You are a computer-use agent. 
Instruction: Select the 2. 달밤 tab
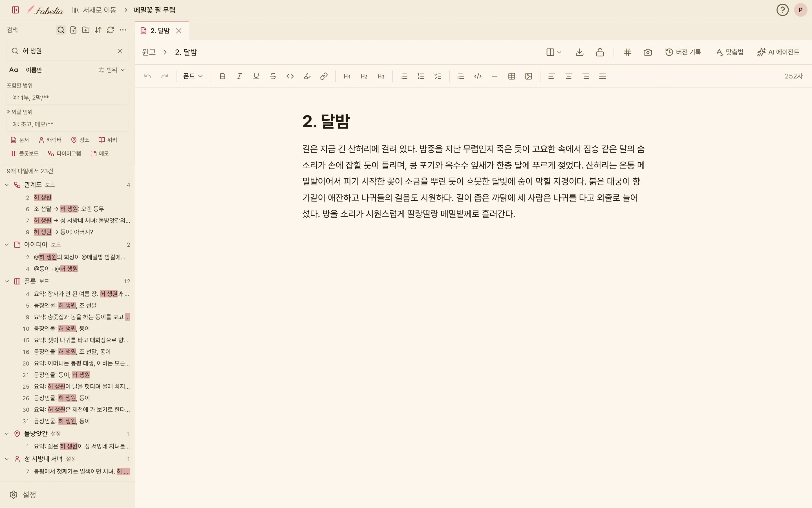tap(160, 30)
